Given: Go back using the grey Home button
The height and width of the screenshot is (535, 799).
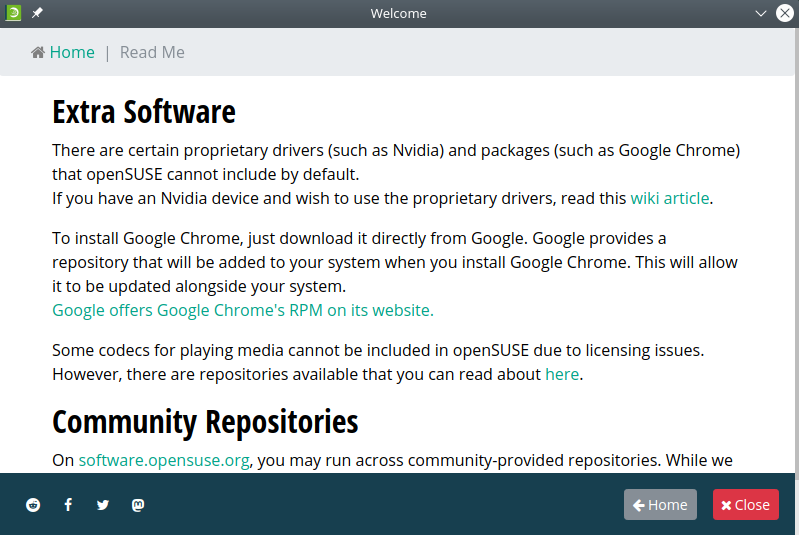Looking at the screenshot, I should tap(660, 505).
